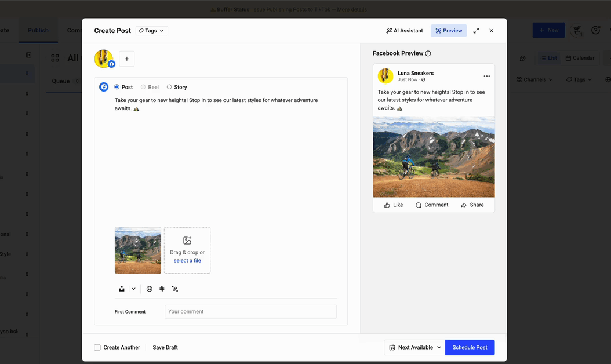Open the Facebook Preview info icon
Image resolution: width=611 pixels, height=364 pixels.
tap(428, 53)
